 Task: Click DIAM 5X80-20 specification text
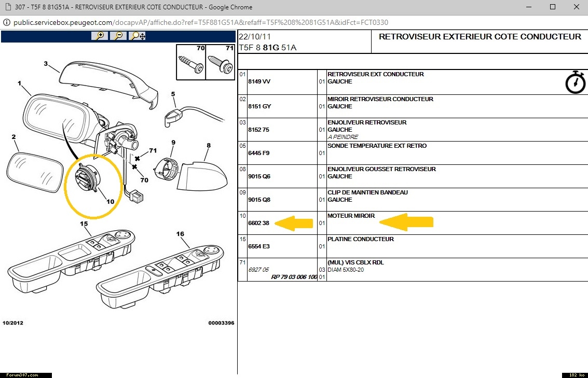click(346, 270)
